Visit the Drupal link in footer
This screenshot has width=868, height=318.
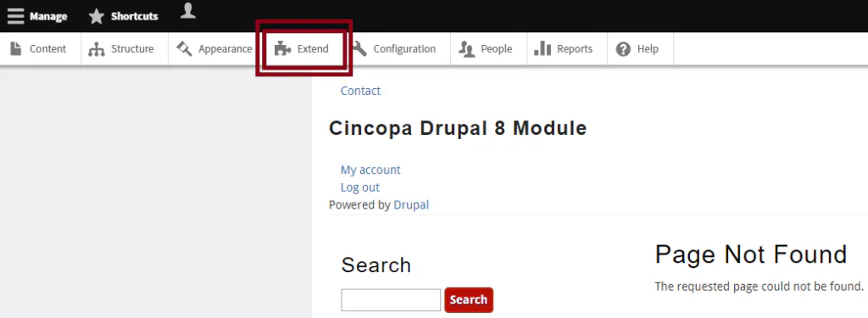point(411,205)
